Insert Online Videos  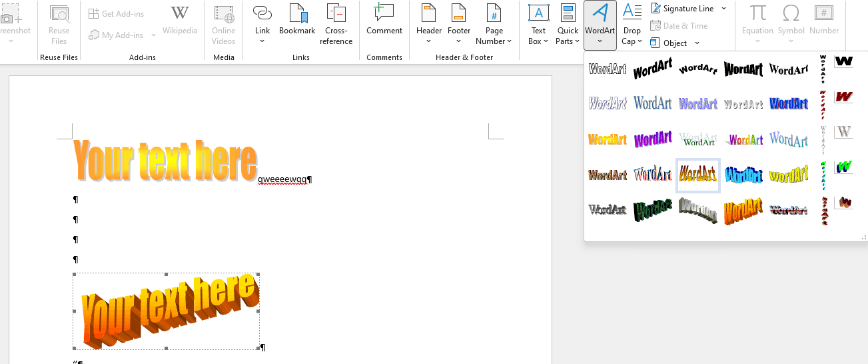[224, 25]
